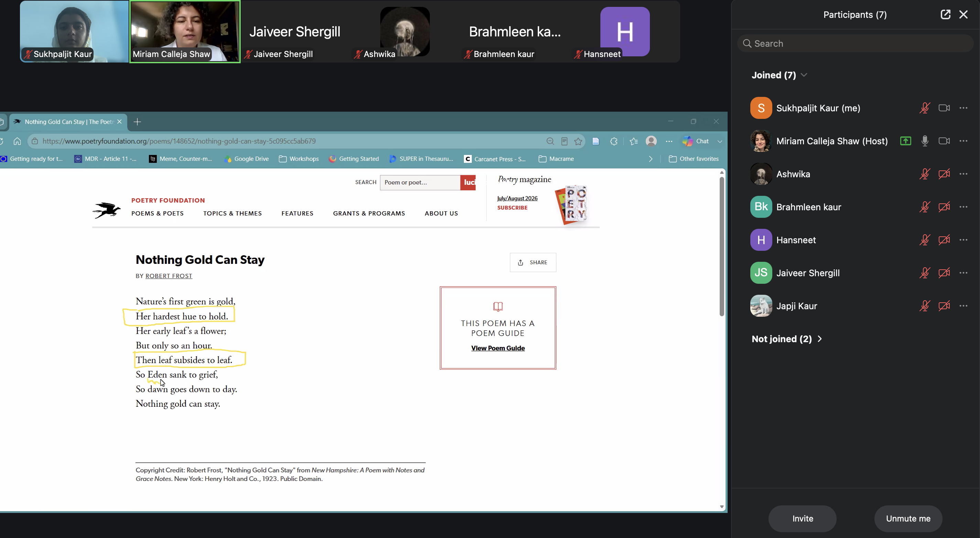
Task: Click the participants Search field
Action: 855,44
